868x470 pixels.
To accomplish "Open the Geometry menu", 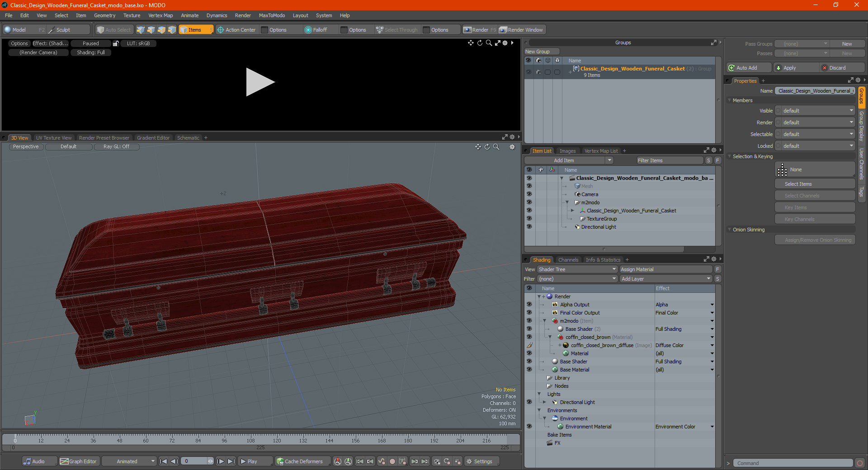I will coord(104,15).
